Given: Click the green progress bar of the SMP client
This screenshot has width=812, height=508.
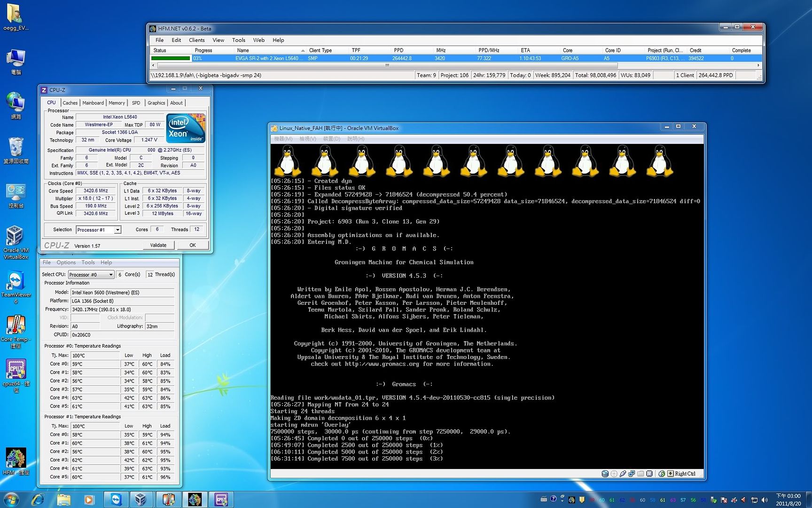Looking at the screenshot, I should [x=171, y=58].
